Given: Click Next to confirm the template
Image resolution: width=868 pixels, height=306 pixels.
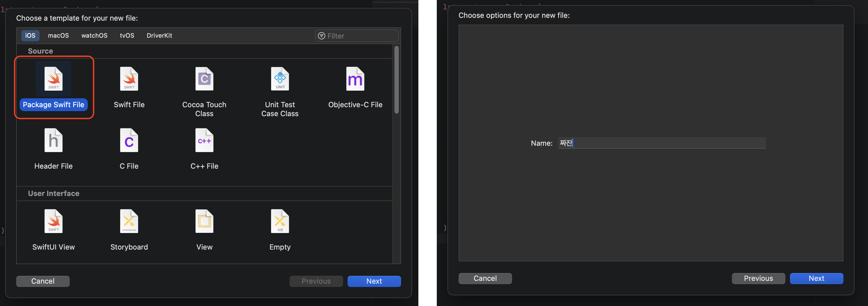Looking at the screenshot, I should click(374, 281).
